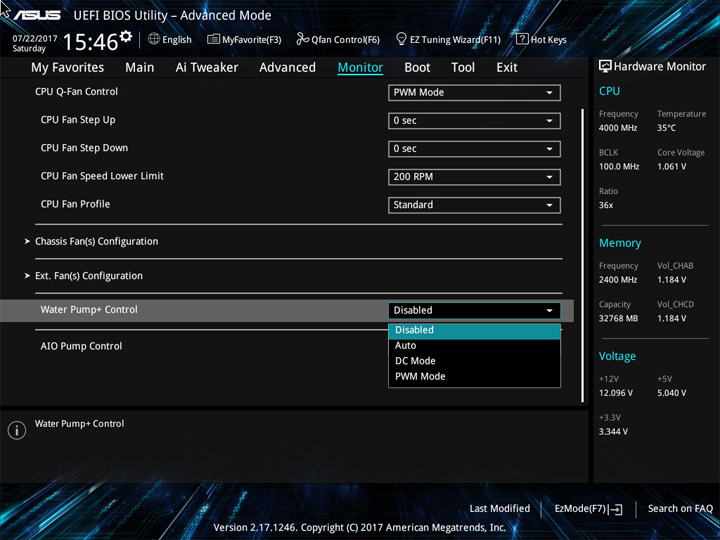Click the Qfan Control fan icon

(x=302, y=39)
